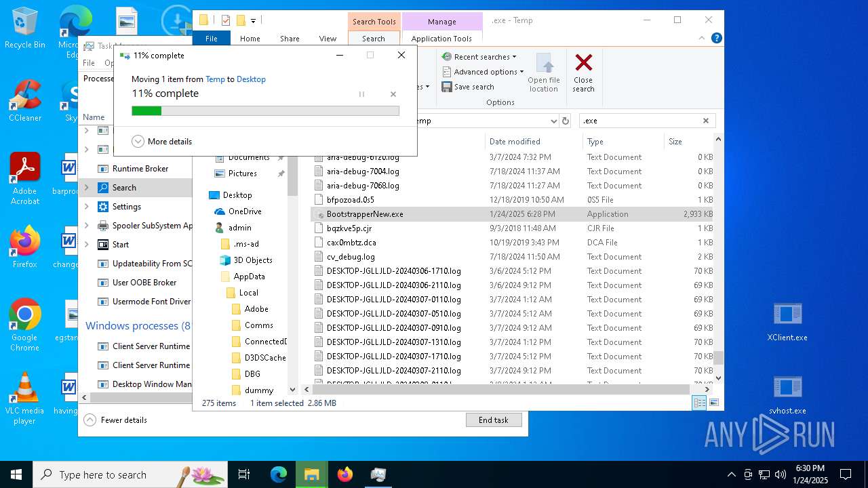The height and width of the screenshot is (488, 868).
Task: Click the Temp link in move dialog
Action: pos(215,79)
